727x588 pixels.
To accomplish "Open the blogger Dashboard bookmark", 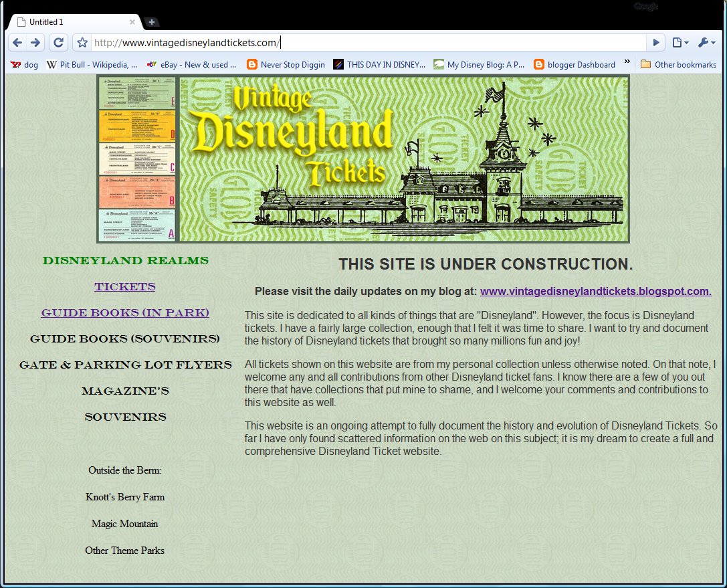I will (575, 65).
